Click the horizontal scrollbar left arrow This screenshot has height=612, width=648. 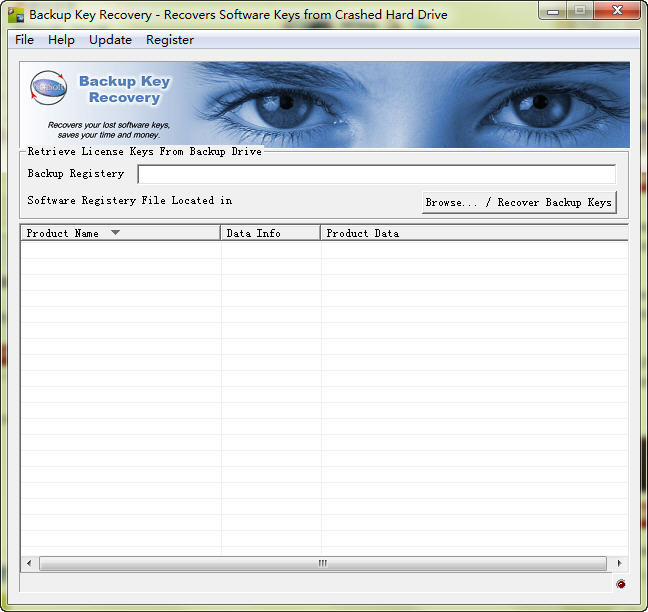tap(29, 563)
